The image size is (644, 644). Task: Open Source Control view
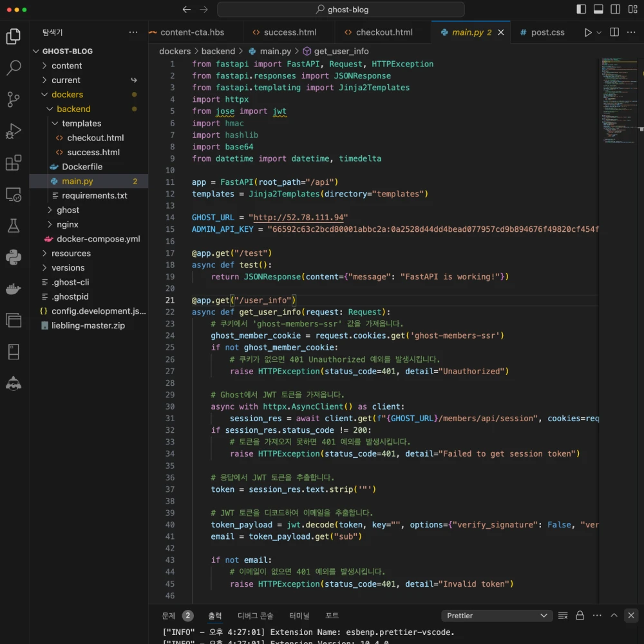pos(14,99)
